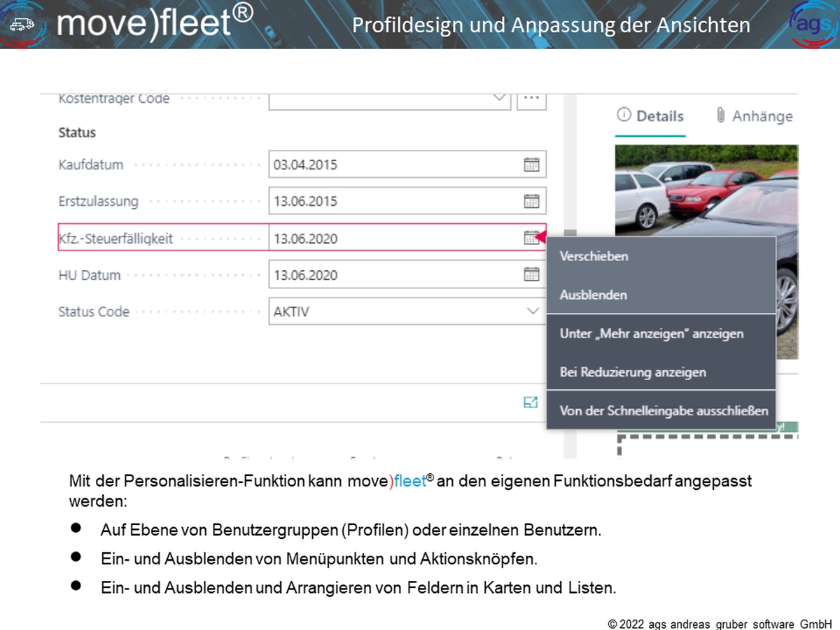Click the Profildesign und Anpassung heading

click(551, 25)
